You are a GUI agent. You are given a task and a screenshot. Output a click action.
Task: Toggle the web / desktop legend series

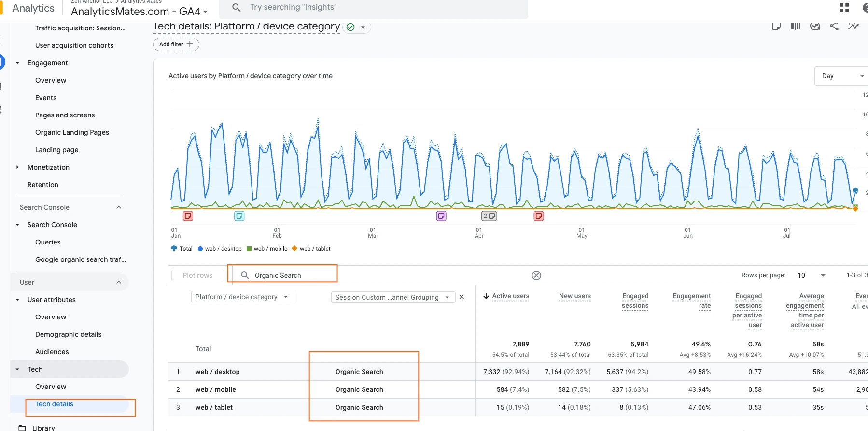220,249
